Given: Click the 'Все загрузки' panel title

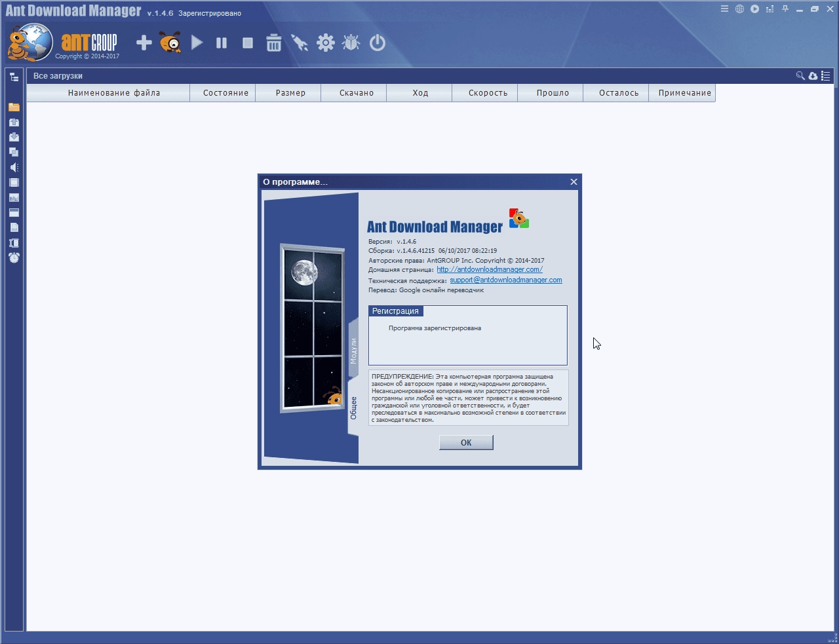Looking at the screenshot, I should pyautogui.click(x=58, y=76).
